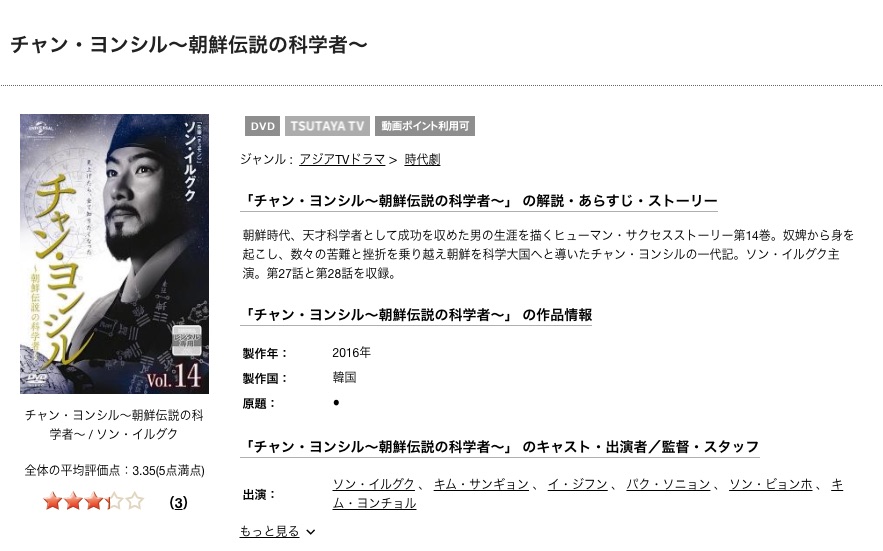This screenshot has height=551, width=883.
Task: Click the chevron beside もっと見る
Action: pos(311,532)
